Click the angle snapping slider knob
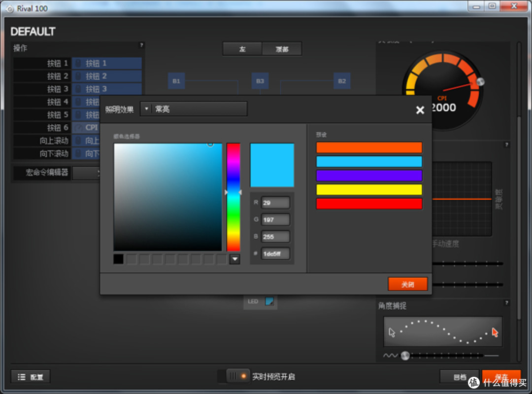 (405, 356)
